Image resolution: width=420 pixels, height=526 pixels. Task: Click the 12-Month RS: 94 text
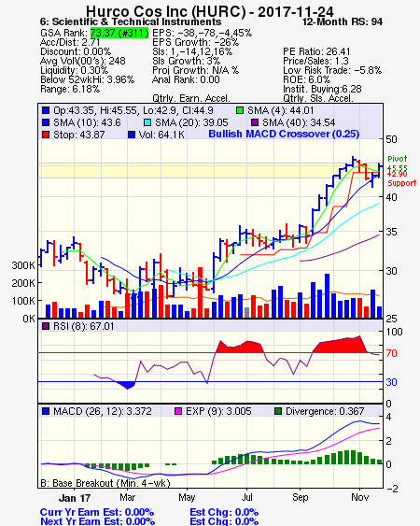point(343,21)
